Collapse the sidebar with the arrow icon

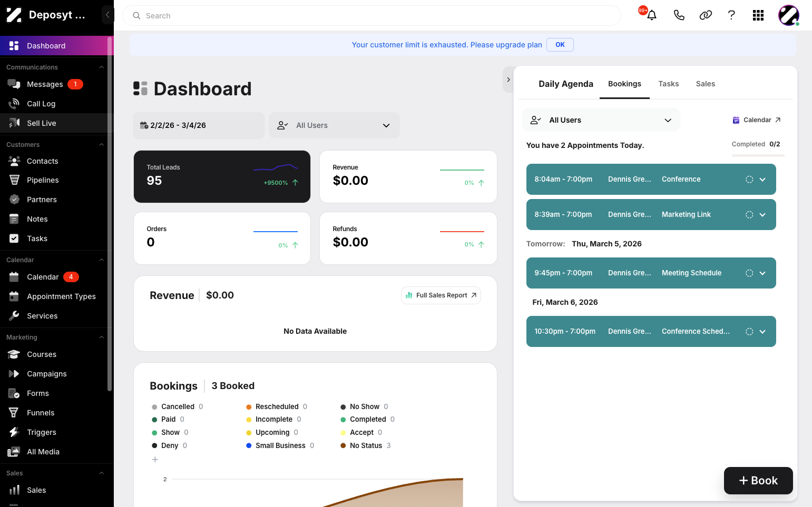tap(107, 15)
